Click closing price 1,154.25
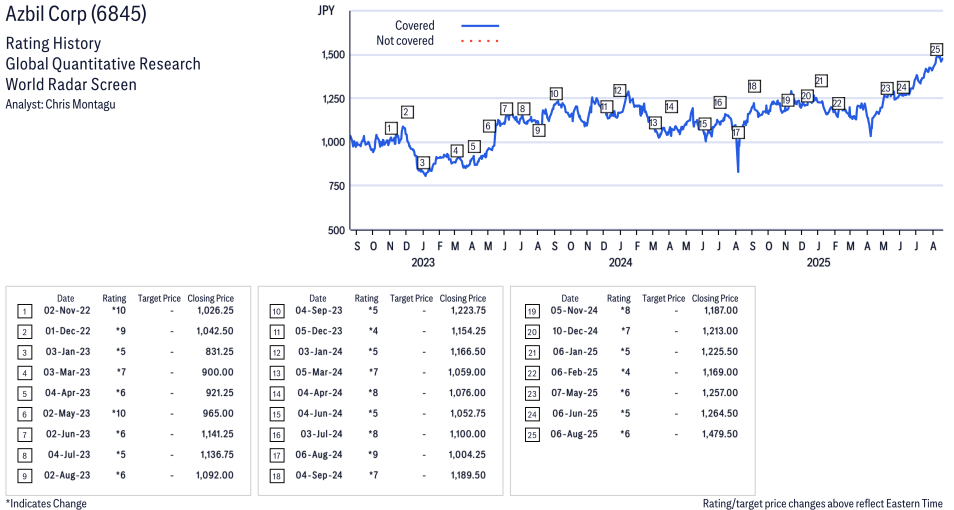Image resolution: width=954 pixels, height=510 pixels. 468,331
